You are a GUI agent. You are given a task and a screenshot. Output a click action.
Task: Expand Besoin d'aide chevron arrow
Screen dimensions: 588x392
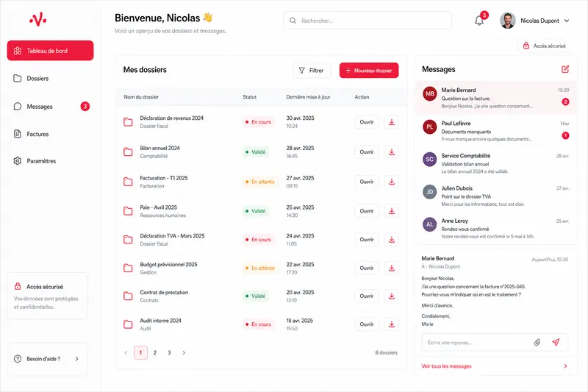[x=76, y=359]
